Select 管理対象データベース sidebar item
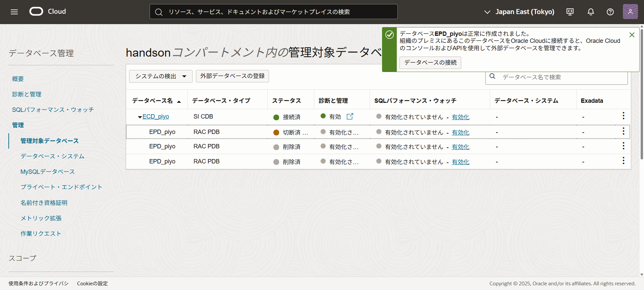644x290 pixels. [x=49, y=141]
